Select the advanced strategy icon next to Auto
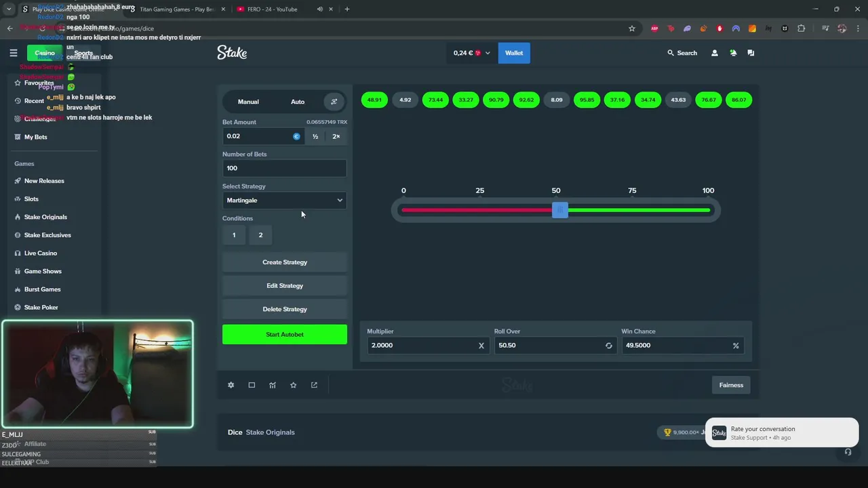Viewport: 868px width, 488px height. (334, 102)
